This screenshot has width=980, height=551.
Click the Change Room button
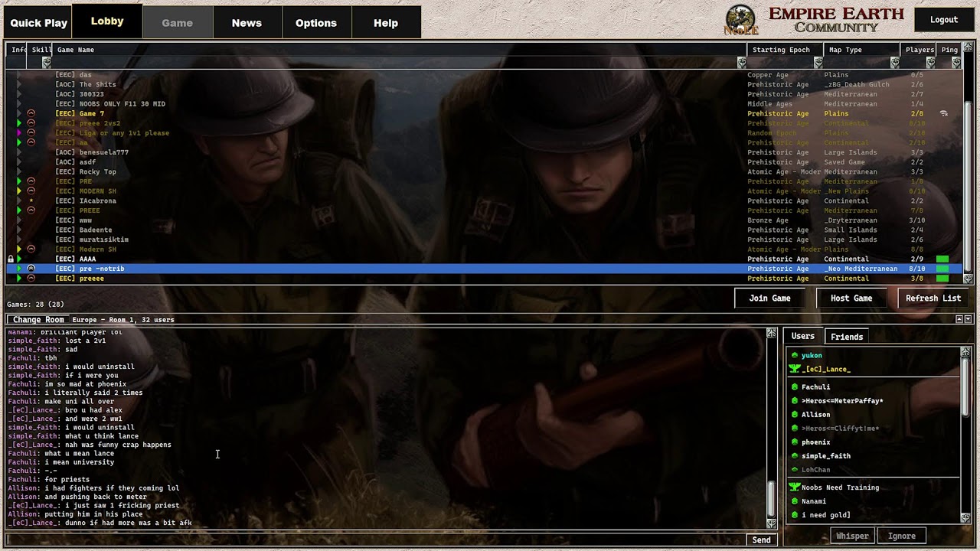click(38, 319)
